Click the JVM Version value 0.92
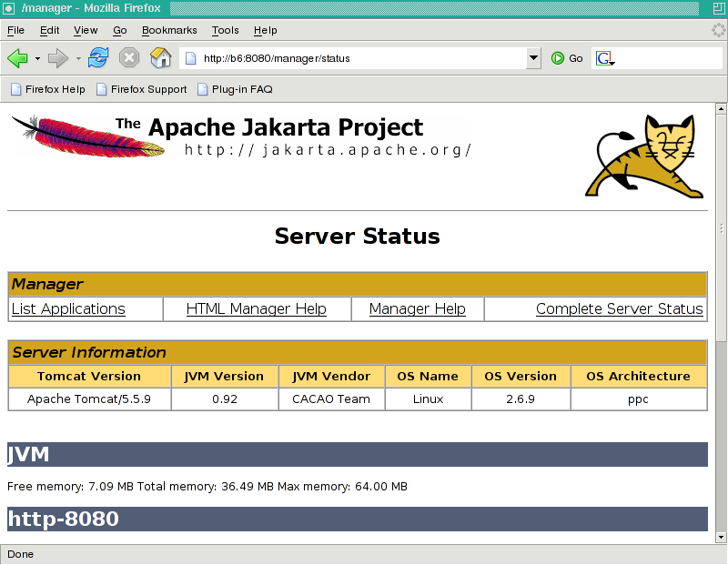Screen dimensions: 728x565 (x=225, y=399)
